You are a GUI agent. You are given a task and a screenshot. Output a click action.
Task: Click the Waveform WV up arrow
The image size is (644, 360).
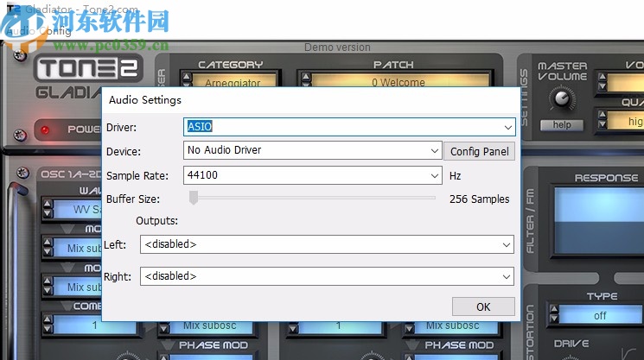click(48, 204)
